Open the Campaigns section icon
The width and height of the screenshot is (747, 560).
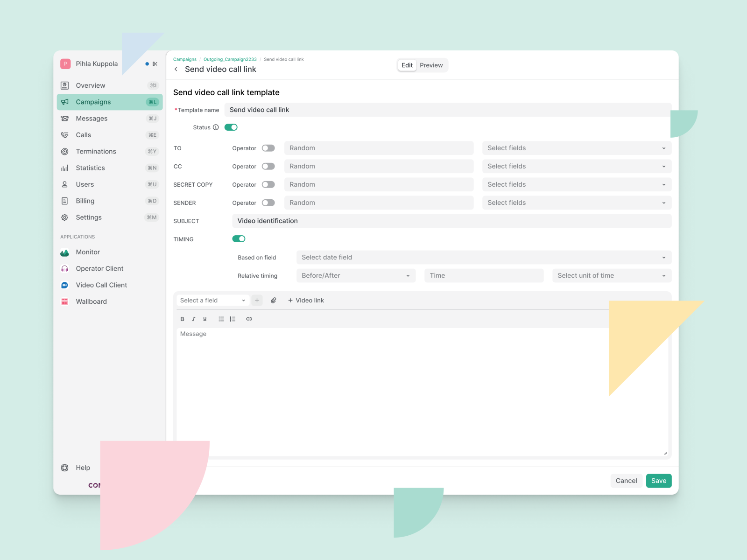(65, 102)
